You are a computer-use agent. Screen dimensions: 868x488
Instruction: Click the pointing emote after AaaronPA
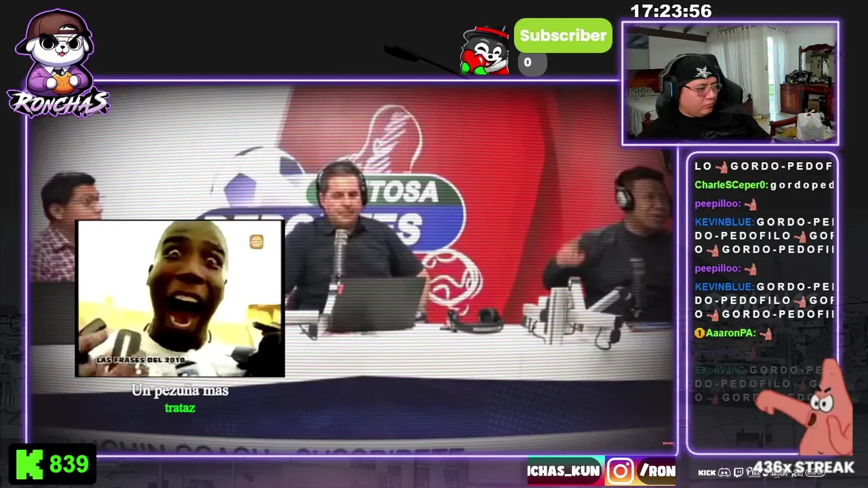pyautogui.click(x=767, y=333)
